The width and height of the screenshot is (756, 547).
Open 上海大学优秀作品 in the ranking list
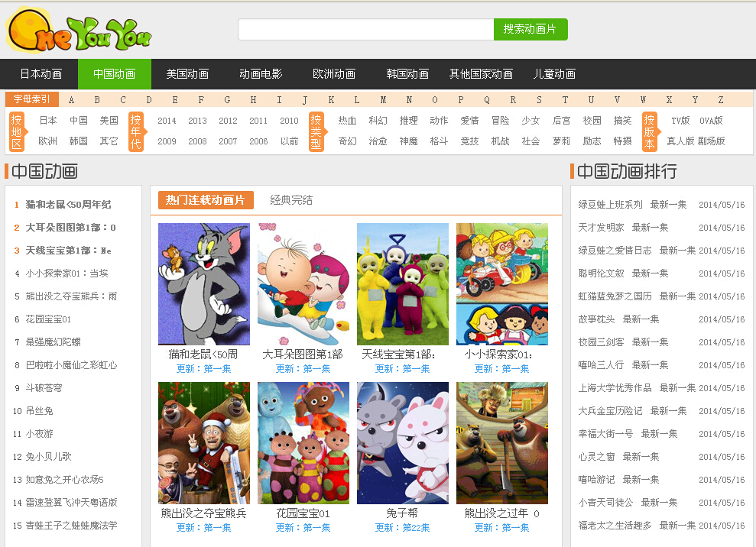pos(615,388)
